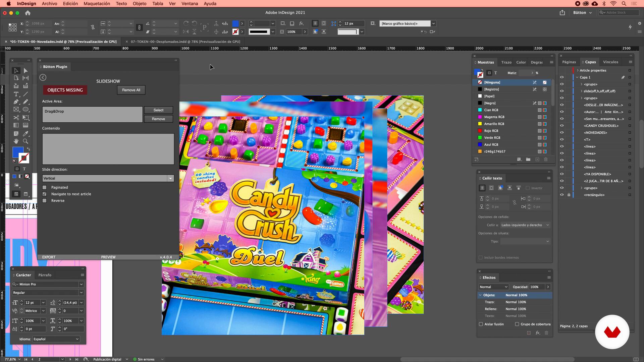Select the Scissors tool
Image resolution: width=644 pixels, height=362 pixels.
(x=16, y=118)
